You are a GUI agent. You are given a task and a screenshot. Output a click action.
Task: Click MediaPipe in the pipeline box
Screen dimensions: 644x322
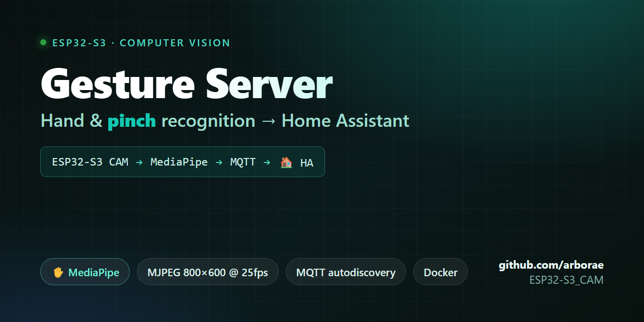point(179,162)
